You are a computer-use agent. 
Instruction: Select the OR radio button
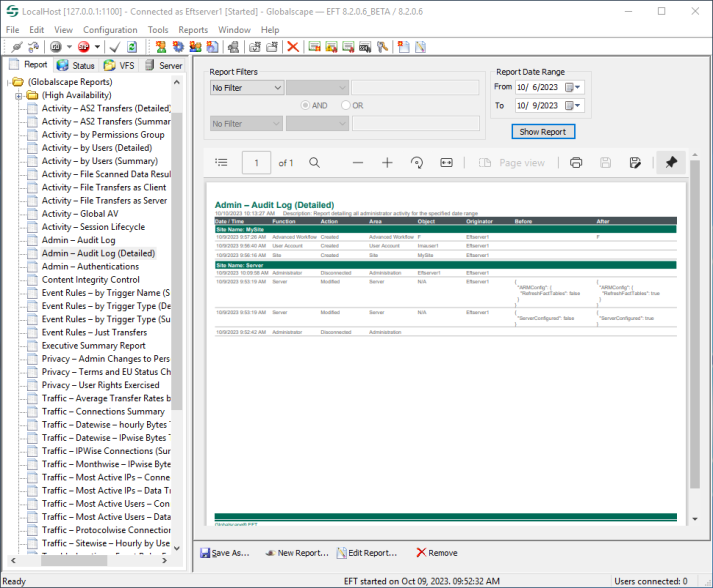pos(346,105)
